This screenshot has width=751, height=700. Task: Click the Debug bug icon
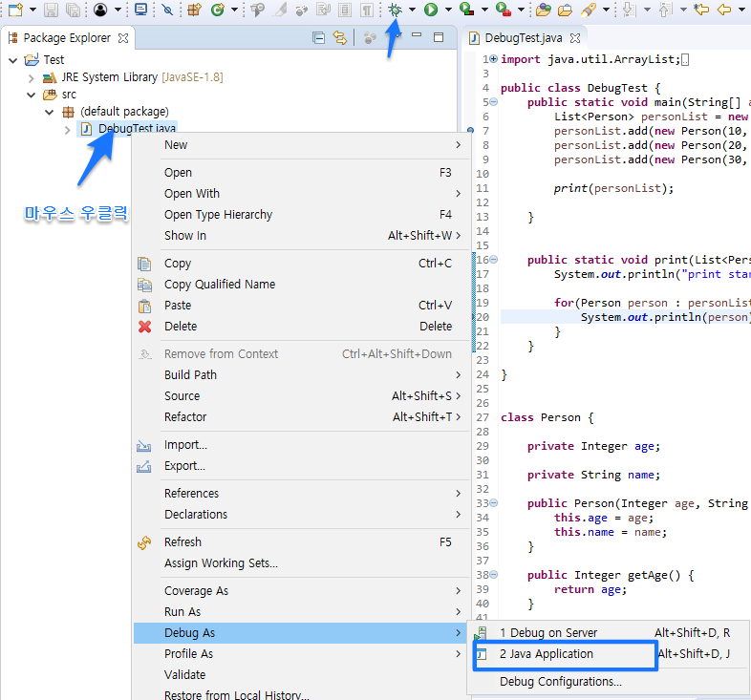396,10
